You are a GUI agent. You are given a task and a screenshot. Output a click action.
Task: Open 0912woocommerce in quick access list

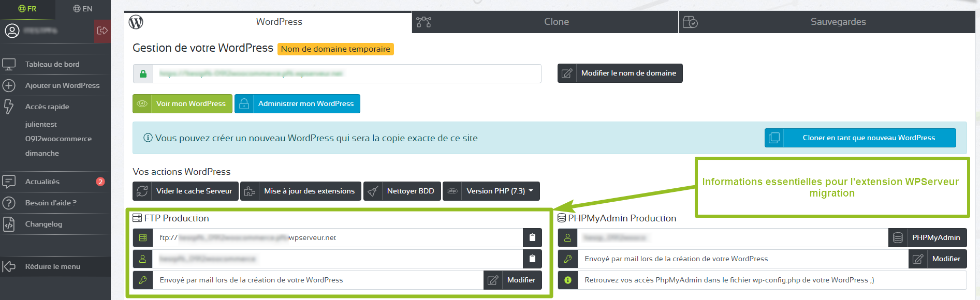58,139
